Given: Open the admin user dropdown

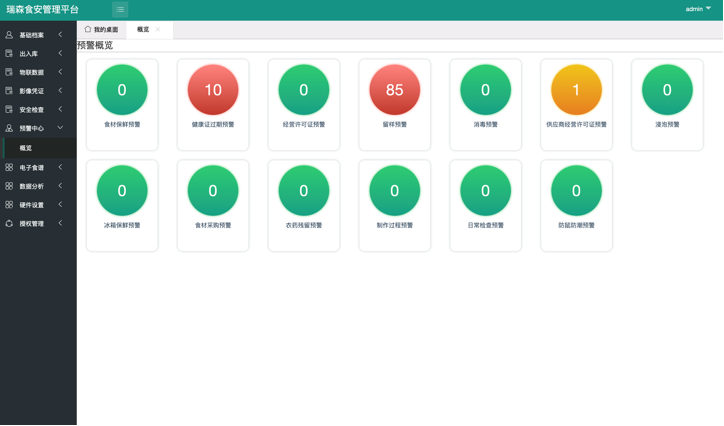Looking at the screenshot, I should click(x=698, y=9).
